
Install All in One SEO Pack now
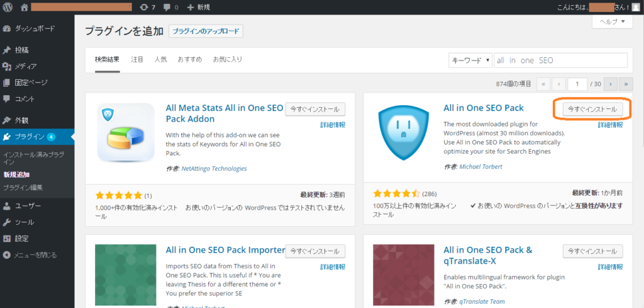(x=592, y=110)
